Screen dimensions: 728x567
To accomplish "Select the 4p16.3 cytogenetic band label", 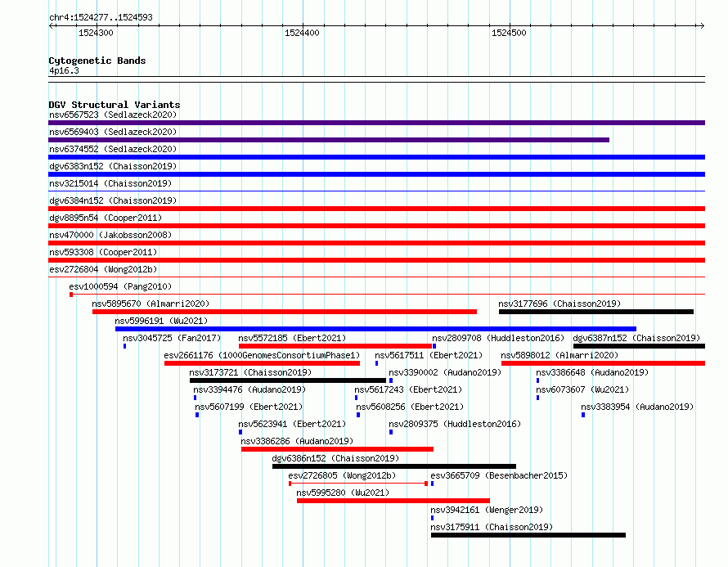I will point(64,70).
